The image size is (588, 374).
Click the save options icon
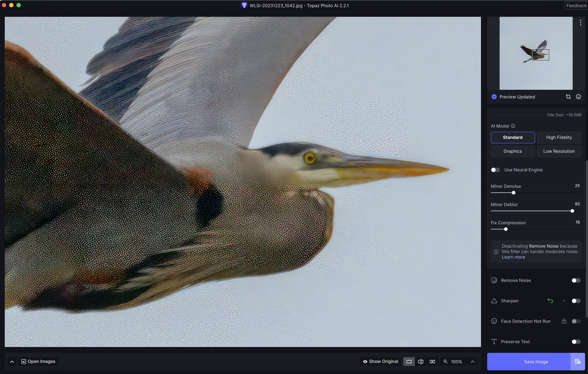coord(577,362)
